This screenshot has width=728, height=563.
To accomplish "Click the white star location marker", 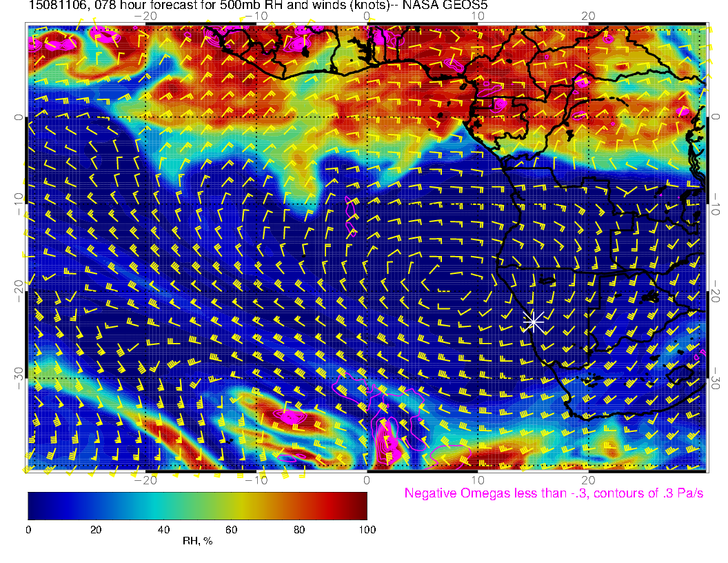I will 533,321.
